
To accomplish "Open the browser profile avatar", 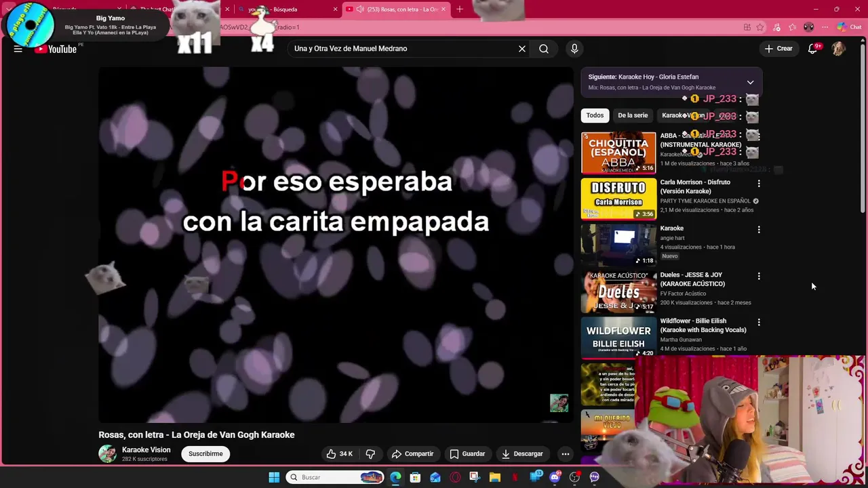I will click(808, 27).
